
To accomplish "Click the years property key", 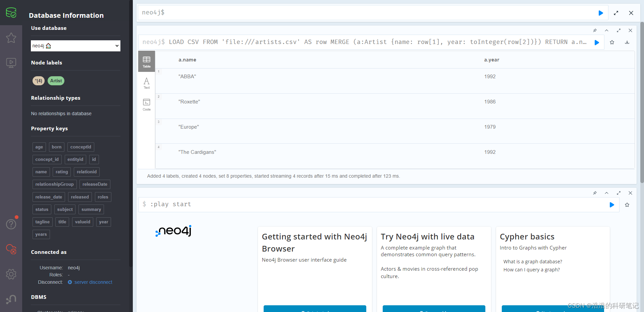I will click(x=41, y=234).
